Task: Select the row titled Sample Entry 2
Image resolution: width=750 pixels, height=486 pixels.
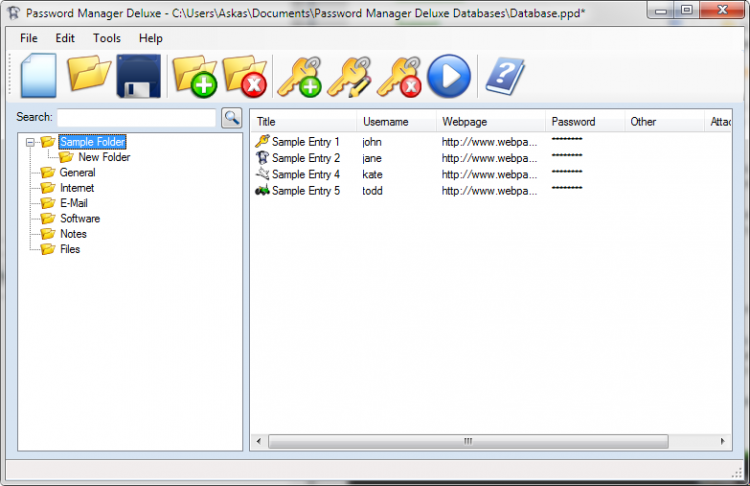Action: (x=491, y=158)
